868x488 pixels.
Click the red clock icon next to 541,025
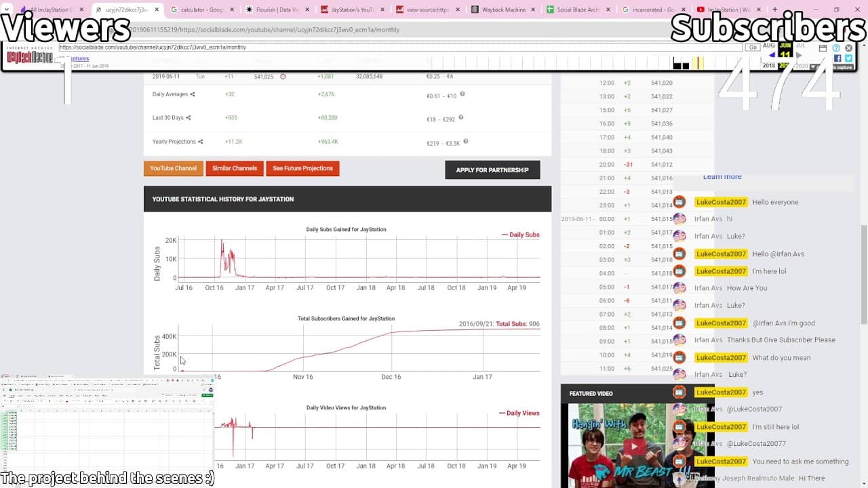(283, 77)
